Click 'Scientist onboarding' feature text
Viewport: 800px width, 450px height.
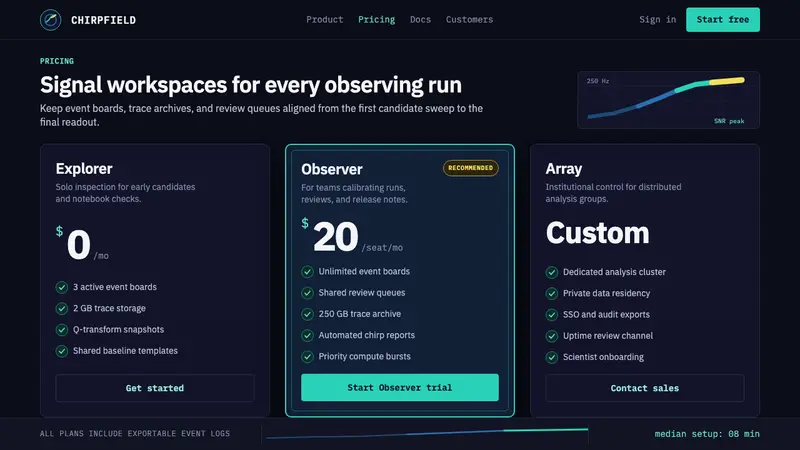(603, 357)
